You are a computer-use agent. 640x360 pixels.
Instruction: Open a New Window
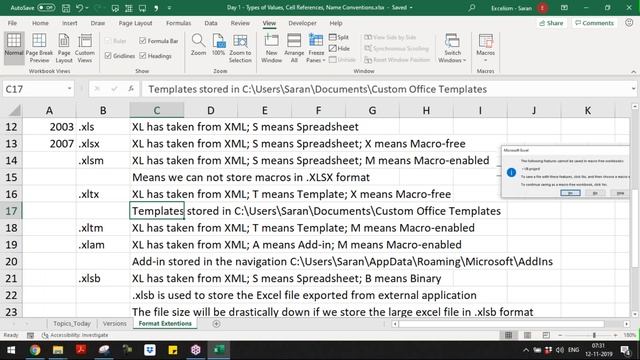click(x=271, y=48)
